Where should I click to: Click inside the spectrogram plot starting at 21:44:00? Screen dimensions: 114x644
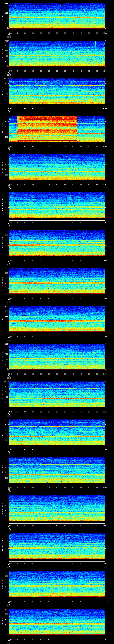point(57,16)
